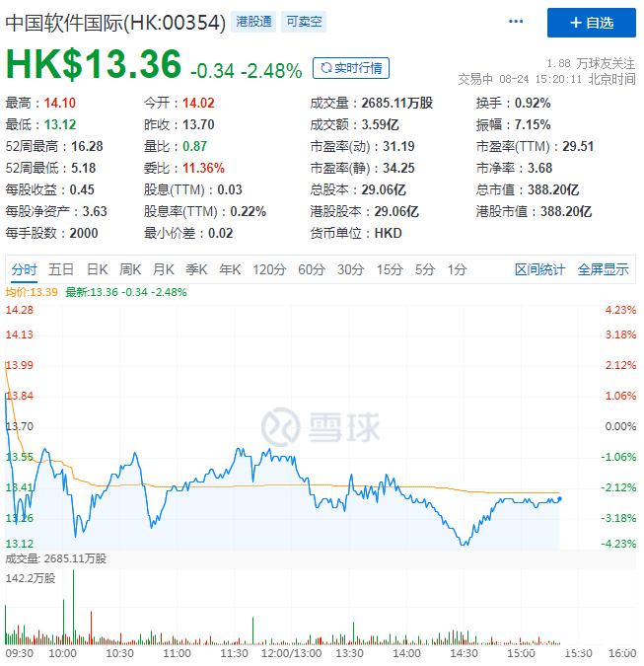Screen dimensions: 644x666
Task: Click 每手股数 value 2000
Action: (x=84, y=233)
